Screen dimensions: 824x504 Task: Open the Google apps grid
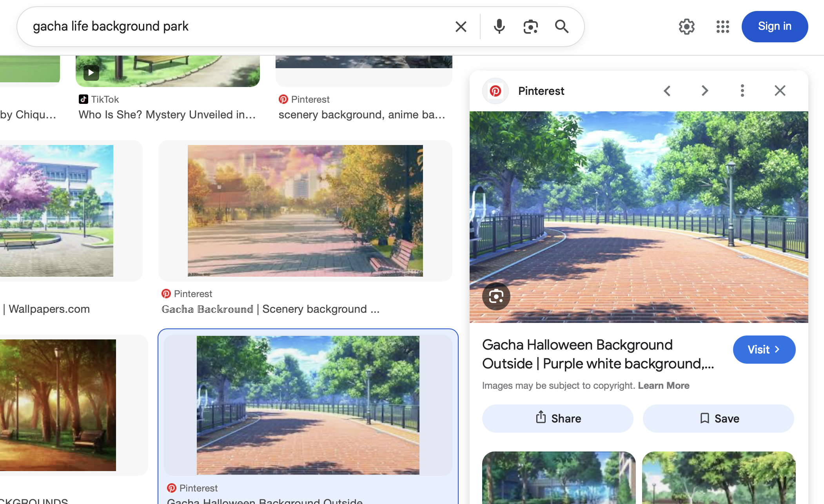point(722,27)
